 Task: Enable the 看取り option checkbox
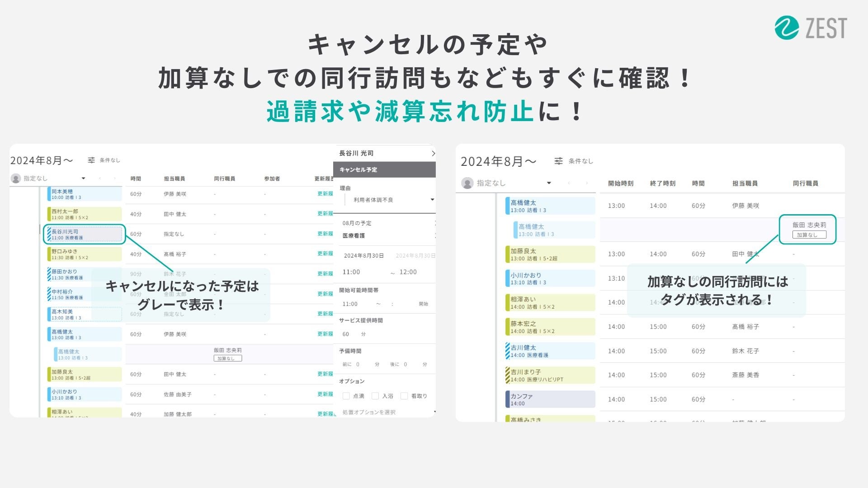pyautogui.click(x=404, y=396)
